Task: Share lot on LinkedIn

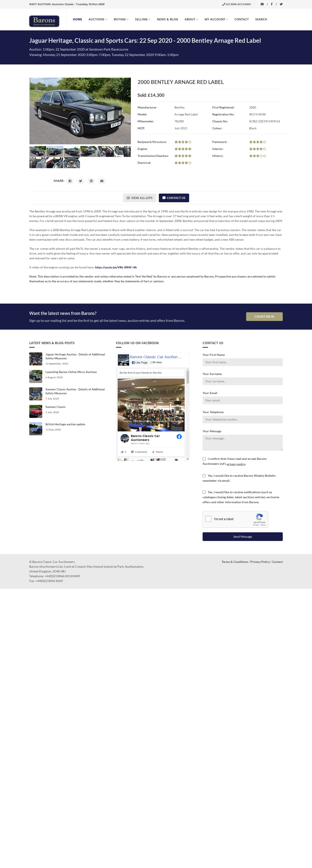Action: coord(91,181)
